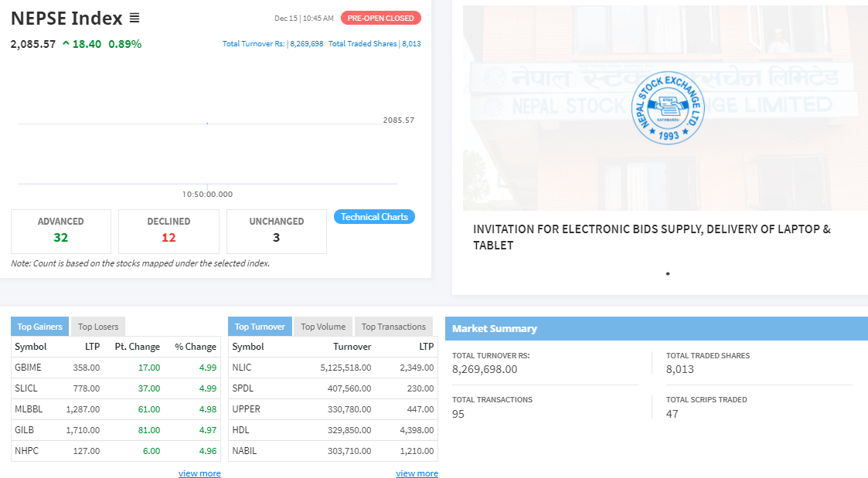Click GILB point change 81.00

coord(149,430)
